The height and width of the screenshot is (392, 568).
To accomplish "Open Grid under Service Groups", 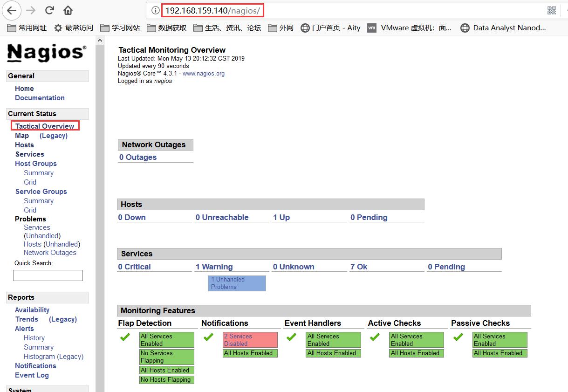I will (x=30, y=210).
